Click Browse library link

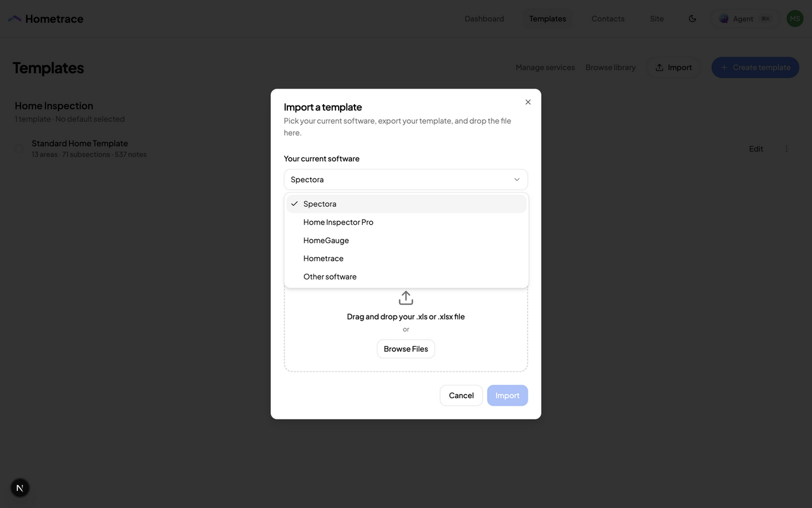click(x=610, y=67)
